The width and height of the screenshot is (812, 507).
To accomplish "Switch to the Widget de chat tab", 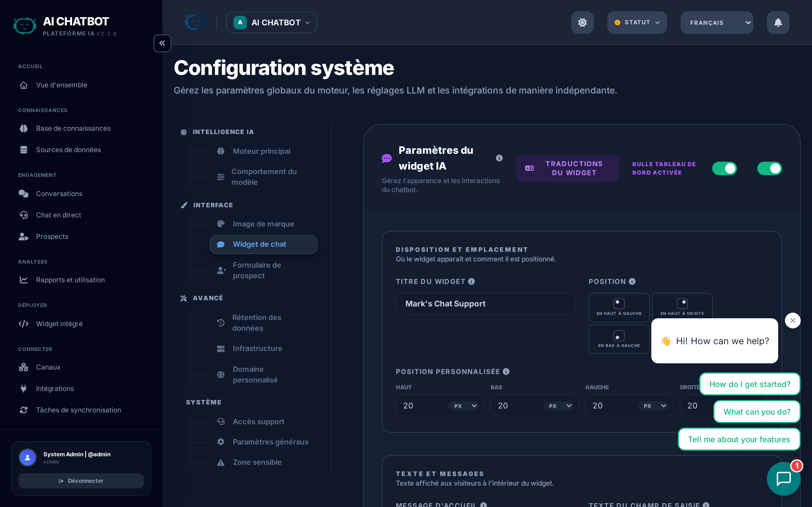I will coord(263,244).
